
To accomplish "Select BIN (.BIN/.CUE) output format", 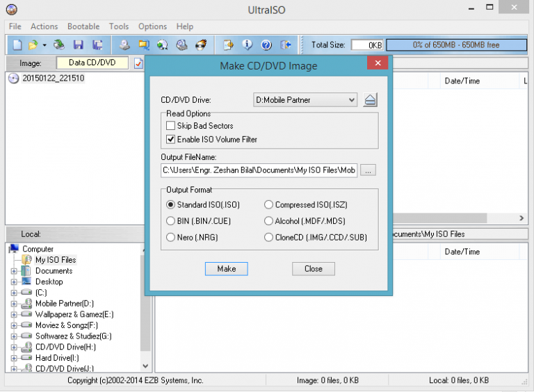I will tap(170, 221).
